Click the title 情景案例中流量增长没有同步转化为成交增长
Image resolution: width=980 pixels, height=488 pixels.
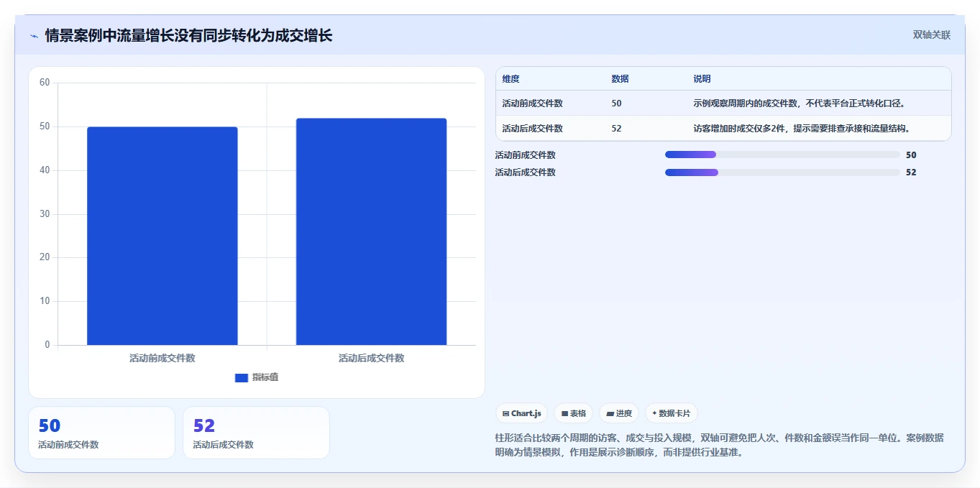tap(189, 35)
